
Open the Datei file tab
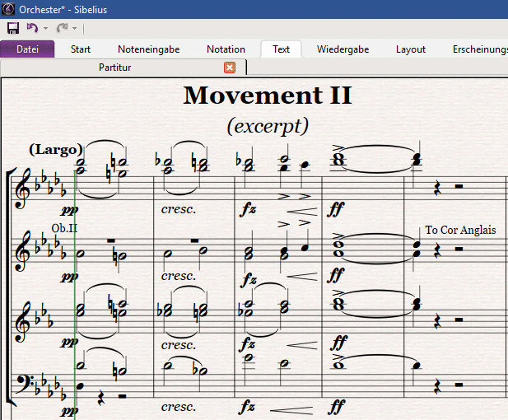(x=27, y=49)
